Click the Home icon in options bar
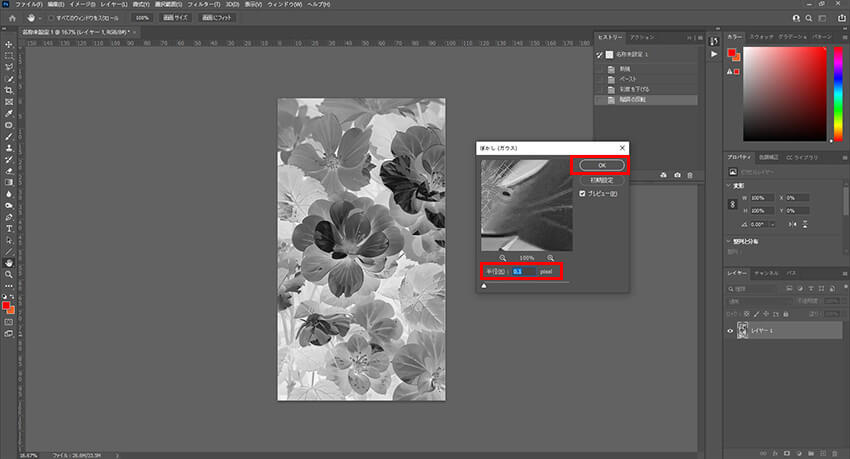Image resolution: width=850 pixels, height=459 pixels. tap(12, 18)
